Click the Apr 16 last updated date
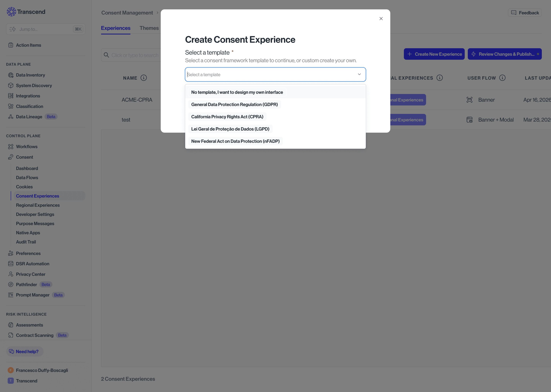 [537, 100]
